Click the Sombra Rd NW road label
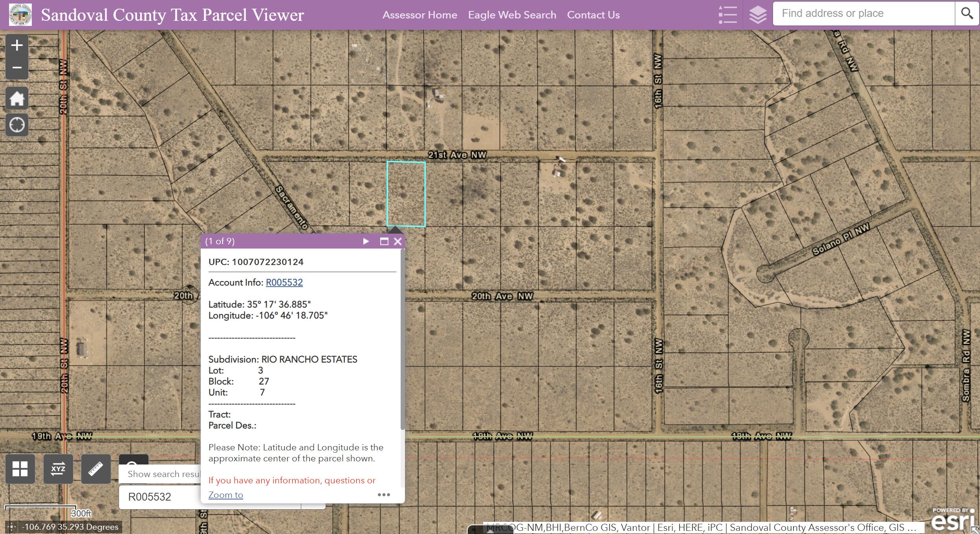Image resolution: width=980 pixels, height=534 pixels. (x=966, y=366)
